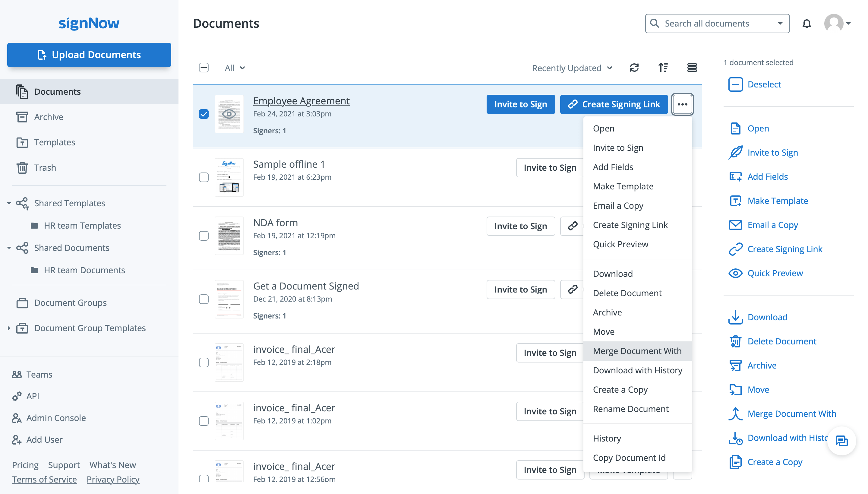Open the Admin Console
The height and width of the screenshot is (494, 868).
(x=56, y=418)
